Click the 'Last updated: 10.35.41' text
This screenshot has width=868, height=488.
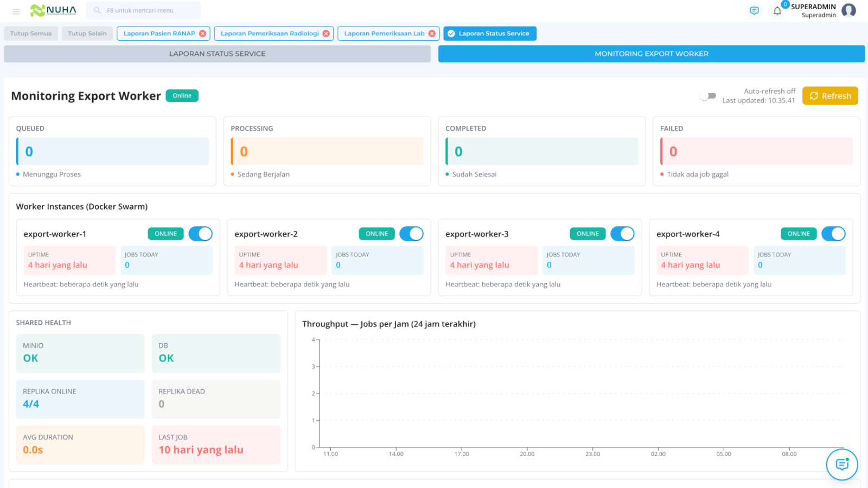click(758, 101)
